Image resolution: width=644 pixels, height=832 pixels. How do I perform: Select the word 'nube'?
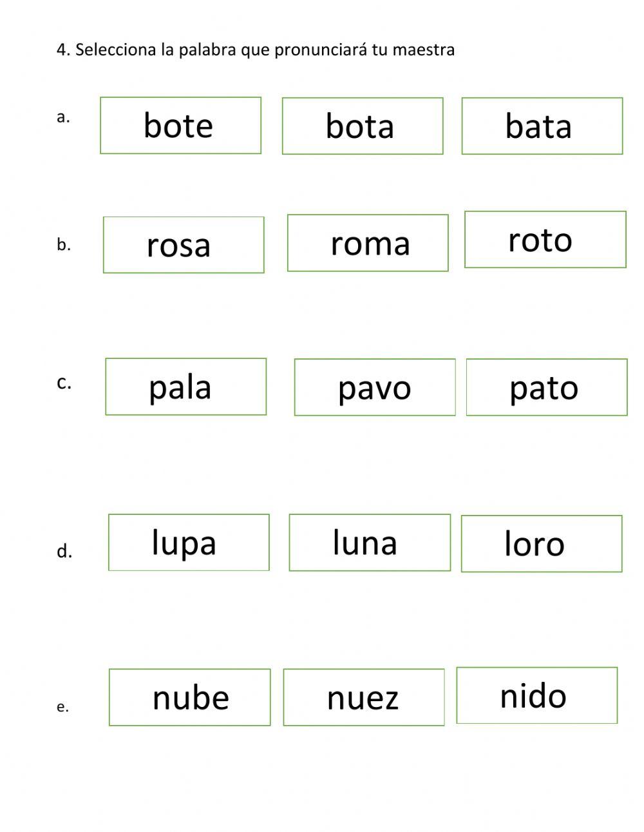point(189,697)
